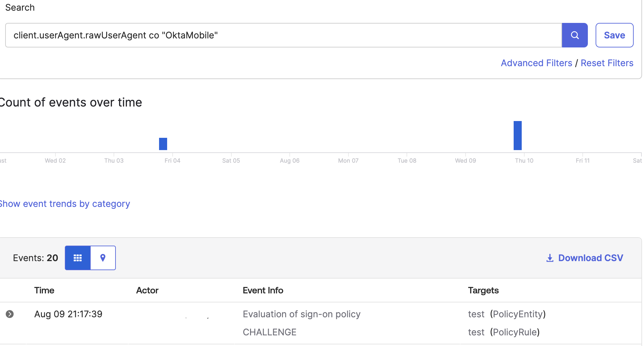Save the current search query
Screen dimensions: 644x346
click(x=614, y=35)
